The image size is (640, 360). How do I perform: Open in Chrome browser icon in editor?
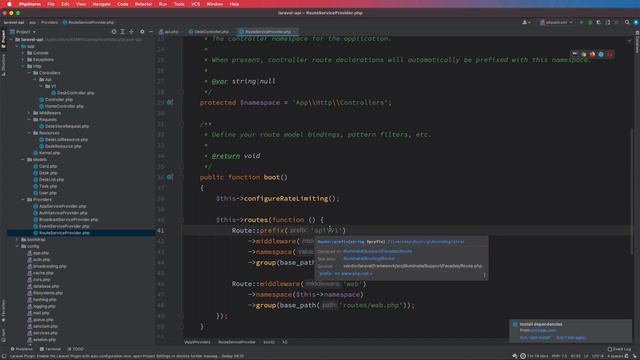point(584,54)
